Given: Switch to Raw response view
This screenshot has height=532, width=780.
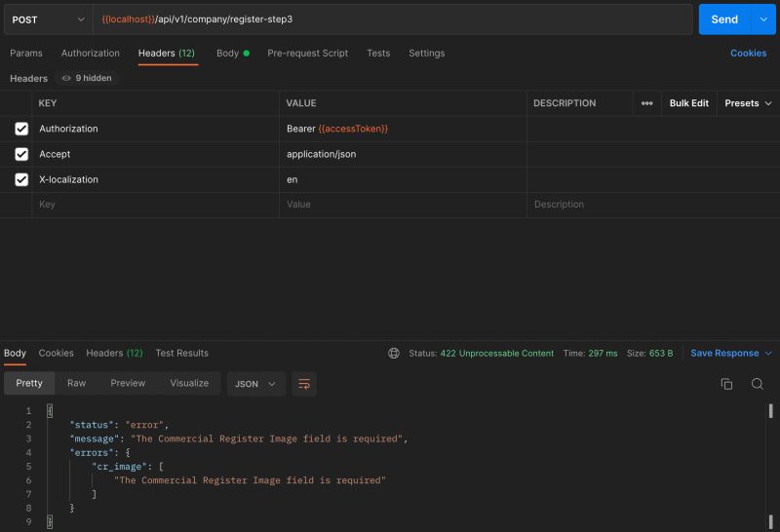Looking at the screenshot, I should [77, 383].
